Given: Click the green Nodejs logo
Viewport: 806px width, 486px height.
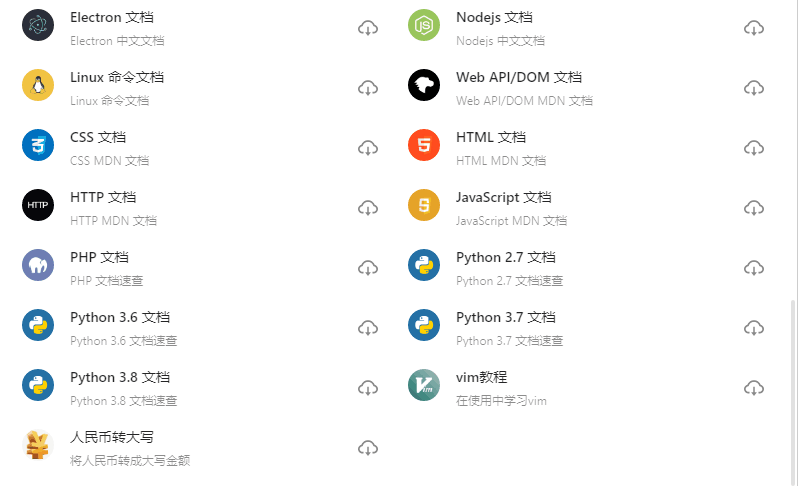Looking at the screenshot, I should pyautogui.click(x=424, y=25).
